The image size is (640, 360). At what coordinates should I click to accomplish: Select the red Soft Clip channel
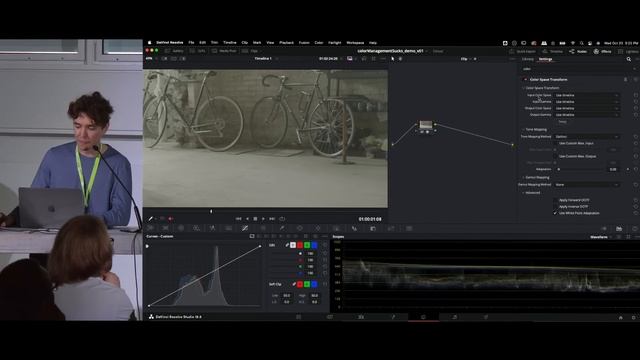tap(300, 284)
